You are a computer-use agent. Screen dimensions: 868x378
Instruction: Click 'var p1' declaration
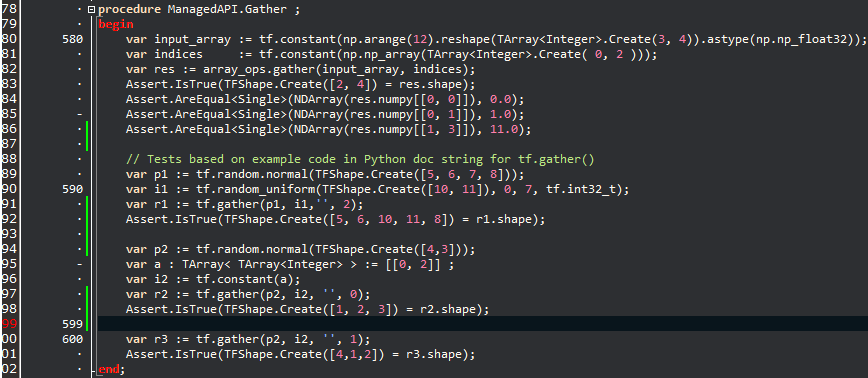coord(147,174)
